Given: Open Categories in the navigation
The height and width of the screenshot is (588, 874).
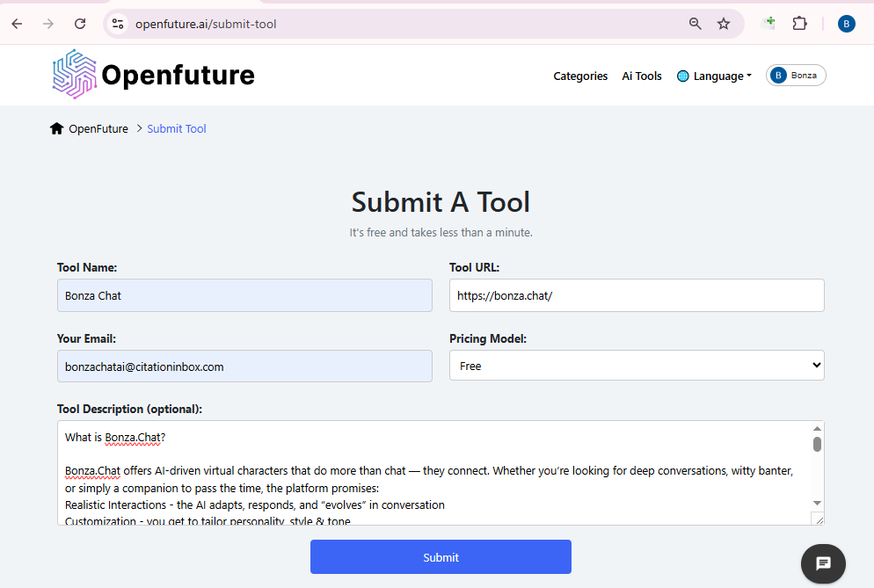Looking at the screenshot, I should click(580, 76).
